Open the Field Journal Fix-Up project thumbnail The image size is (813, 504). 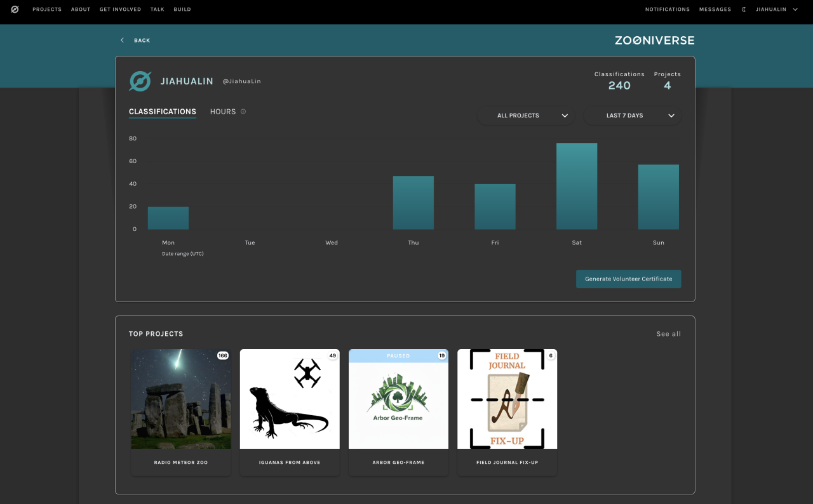507,399
